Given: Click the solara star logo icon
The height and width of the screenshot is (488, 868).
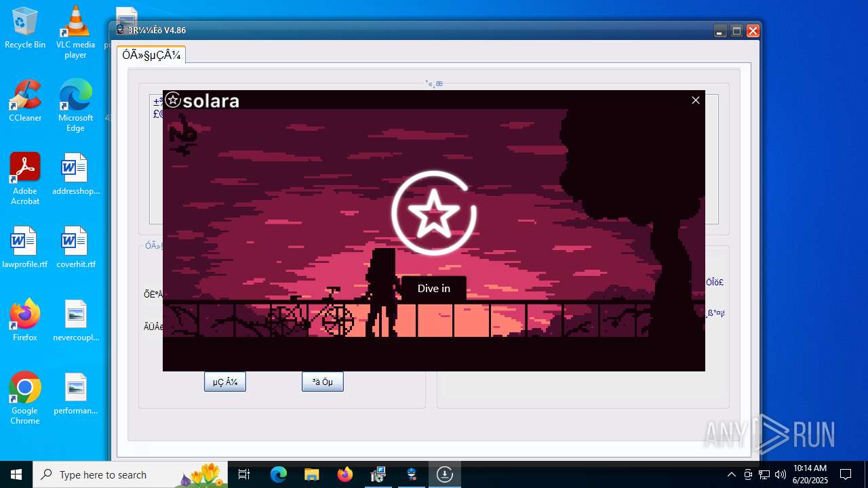Looking at the screenshot, I should [173, 100].
